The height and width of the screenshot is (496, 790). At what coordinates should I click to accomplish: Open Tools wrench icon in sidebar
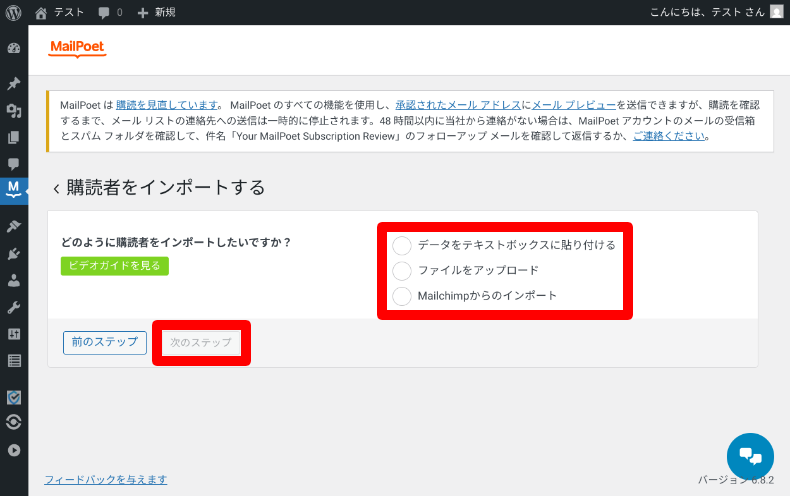[14, 307]
